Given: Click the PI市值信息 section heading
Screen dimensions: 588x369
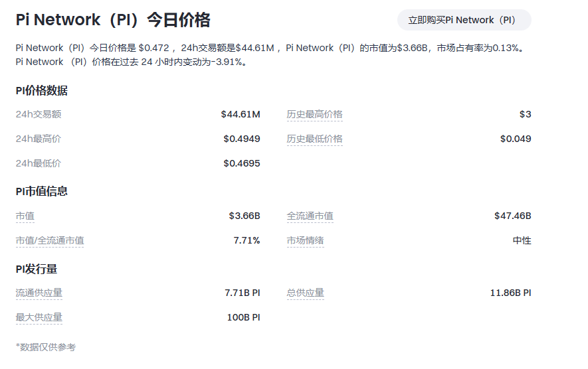Looking at the screenshot, I should [x=42, y=191].
